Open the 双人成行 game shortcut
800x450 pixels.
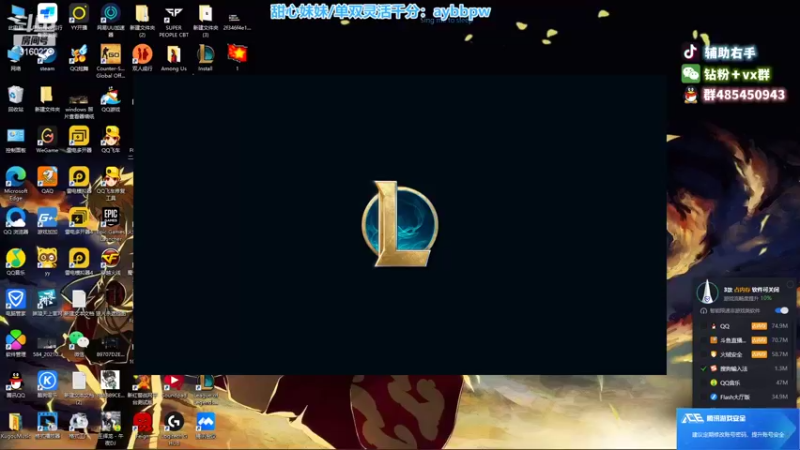[142, 57]
